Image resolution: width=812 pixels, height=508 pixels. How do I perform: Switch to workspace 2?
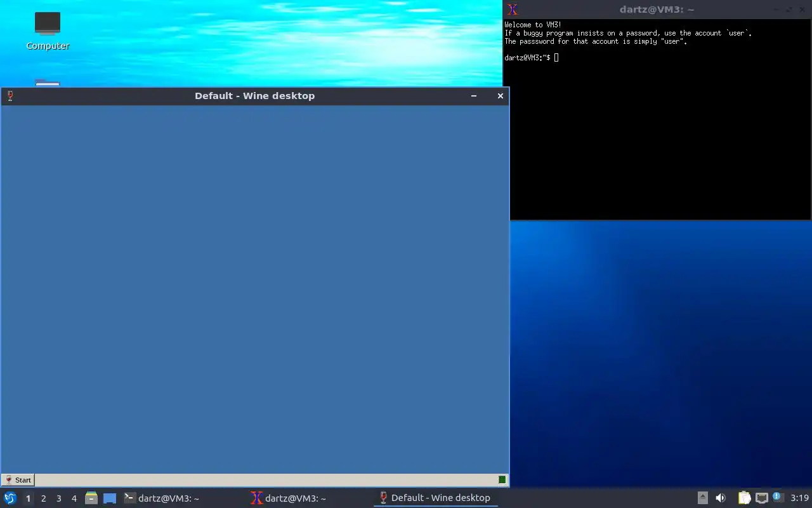(x=43, y=498)
